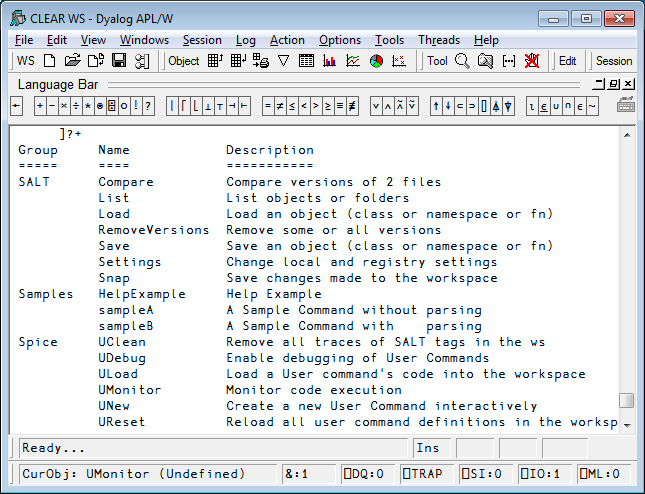Screen dimensions: 645x494
Task: Click the session scrollbar up arrow
Action: (x=627, y=135)
